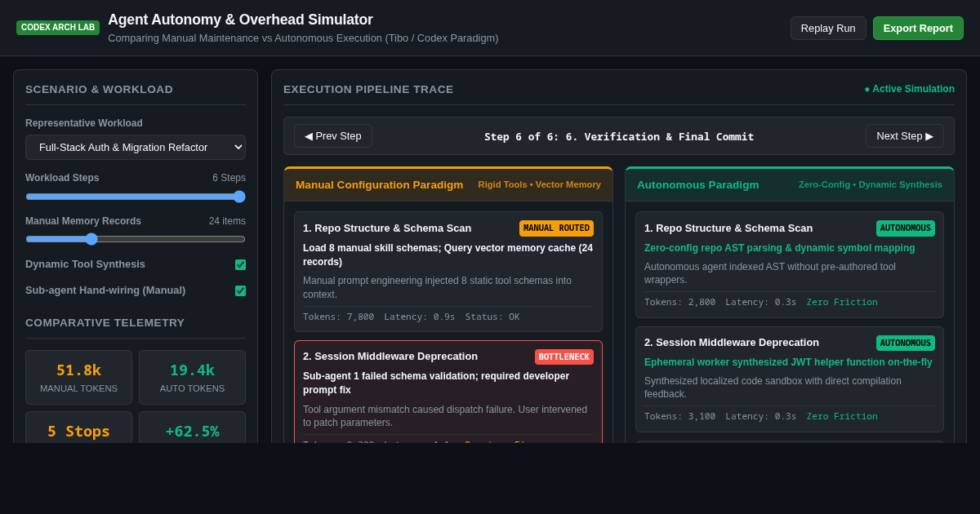Click the SCENARIO & WORKLOAD heading
This screenshot has width=980, height=514.
(100, 90)
